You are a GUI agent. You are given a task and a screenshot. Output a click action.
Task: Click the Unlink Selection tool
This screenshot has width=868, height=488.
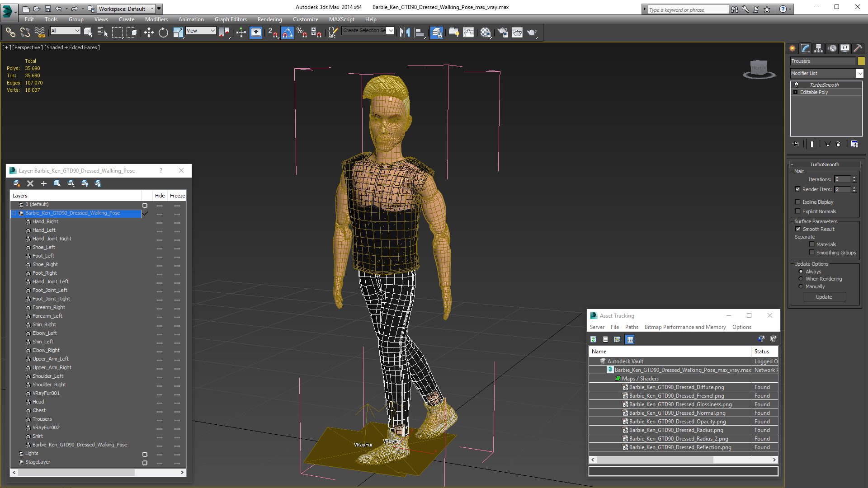[x=25, y=32]
